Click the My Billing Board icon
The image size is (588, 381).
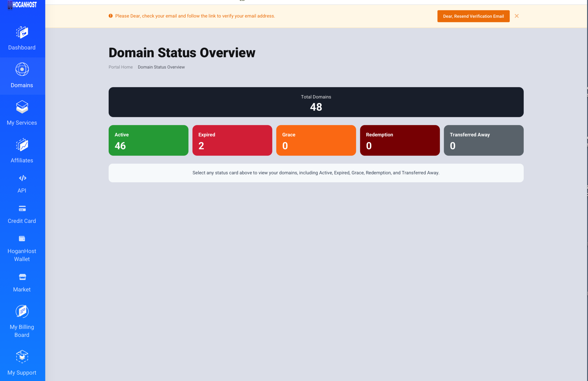coord(22,311)
